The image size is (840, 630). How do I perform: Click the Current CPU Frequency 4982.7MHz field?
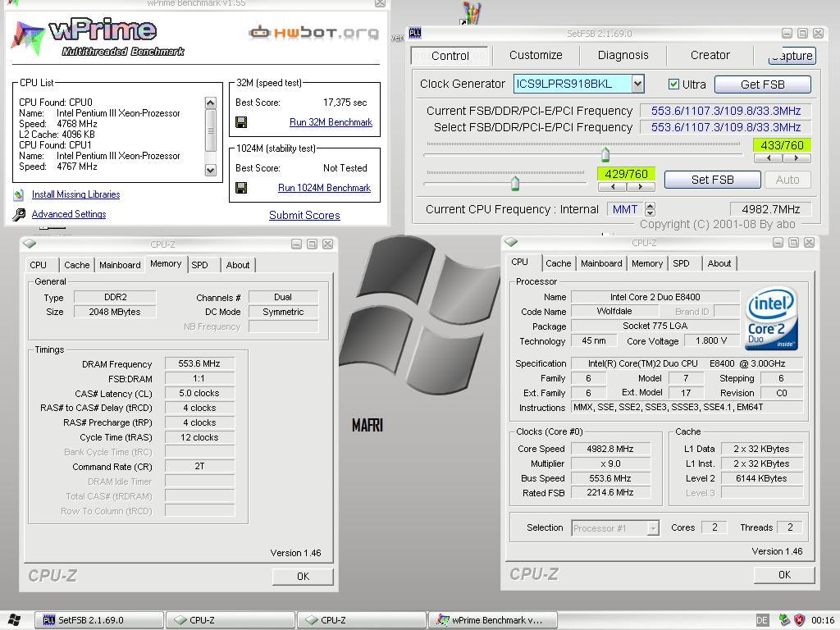click(770, 209)
